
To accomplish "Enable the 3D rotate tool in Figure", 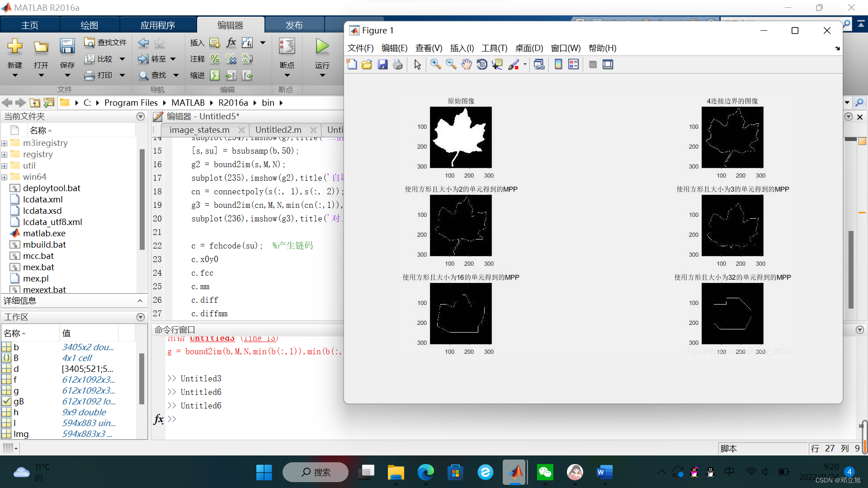I will tap(482, 64).
